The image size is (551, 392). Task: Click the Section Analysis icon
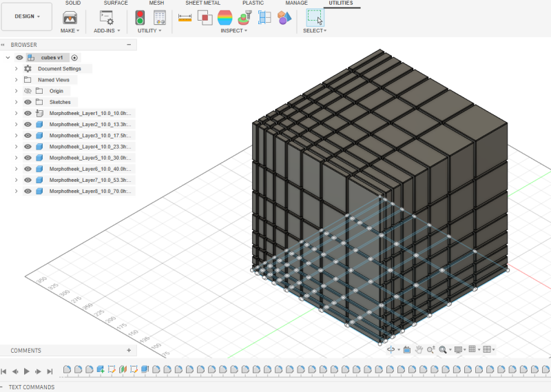[x=264, y=18]
